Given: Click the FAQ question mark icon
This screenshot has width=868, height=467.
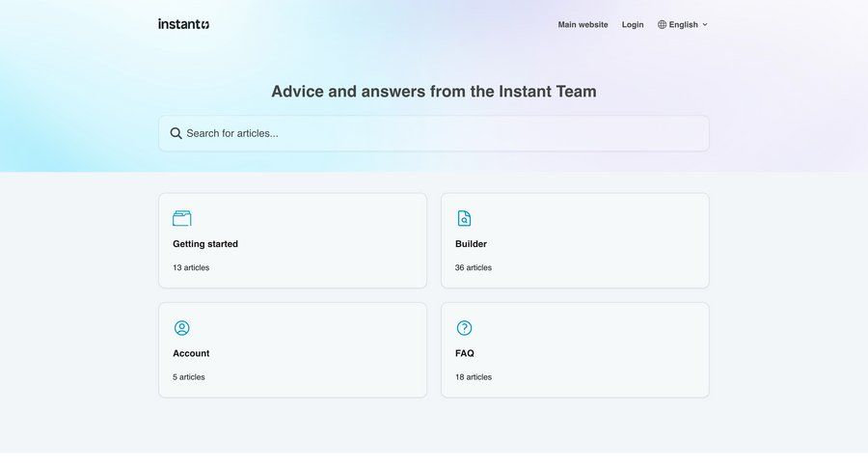Looking at the screenshot, I should (x=465, y=328).
